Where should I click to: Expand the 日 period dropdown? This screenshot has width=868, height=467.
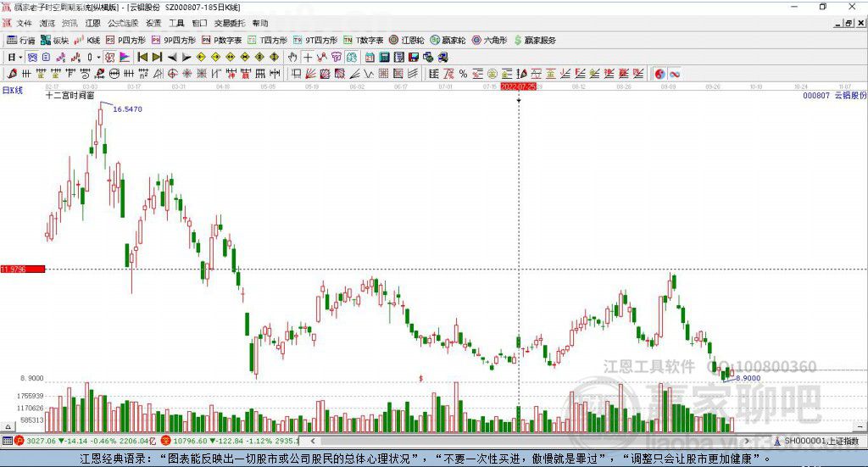pos(20,58)
